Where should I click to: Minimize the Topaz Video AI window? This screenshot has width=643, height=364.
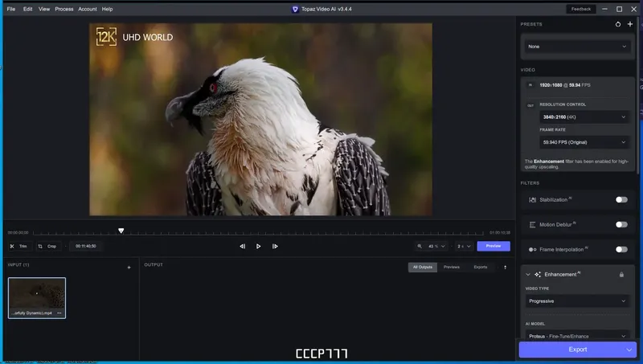604,9
